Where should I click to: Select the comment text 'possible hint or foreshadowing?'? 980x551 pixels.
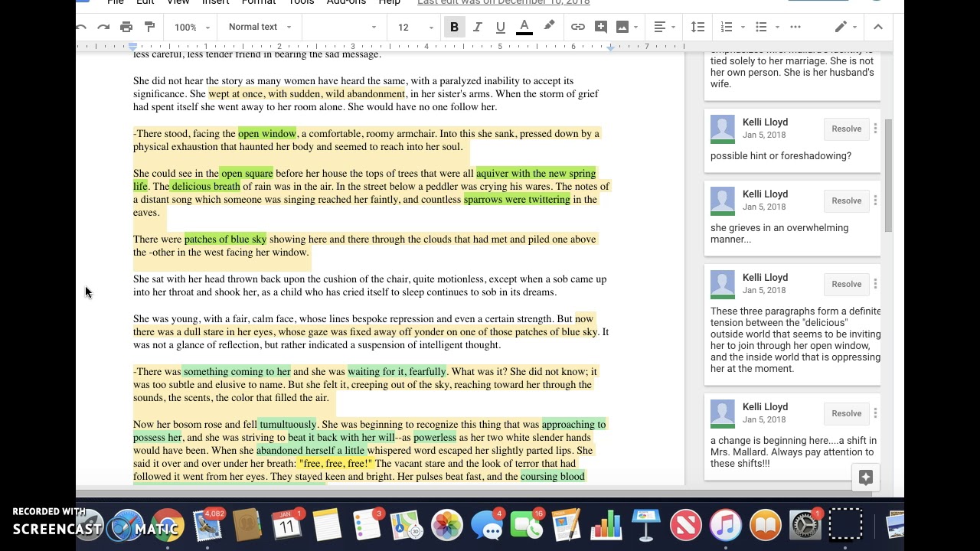(780, 156)
